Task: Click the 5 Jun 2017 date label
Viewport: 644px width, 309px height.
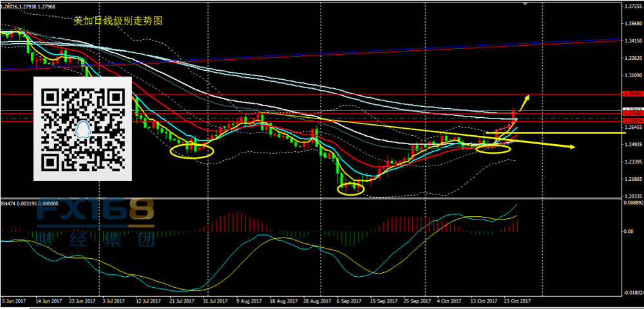Action: 14,301
